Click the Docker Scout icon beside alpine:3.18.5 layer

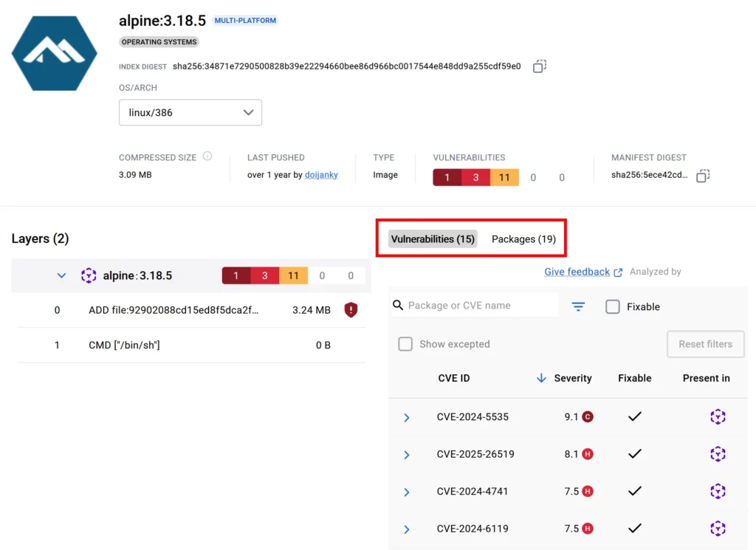(89, 275)
